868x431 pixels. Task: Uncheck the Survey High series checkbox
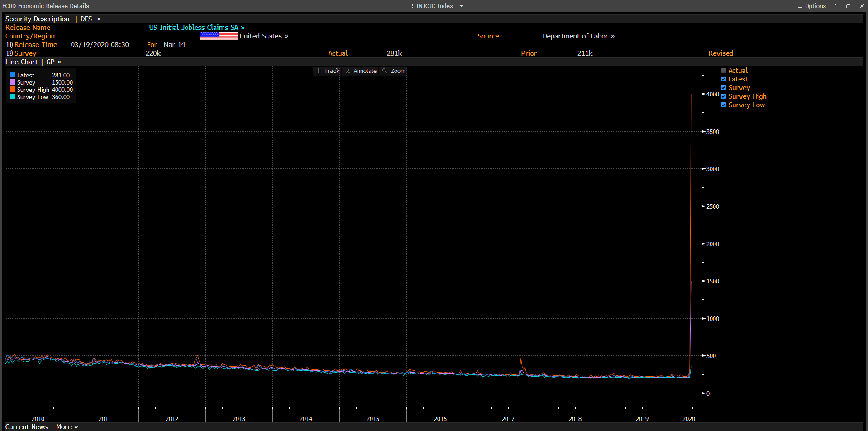coord(723,96)
